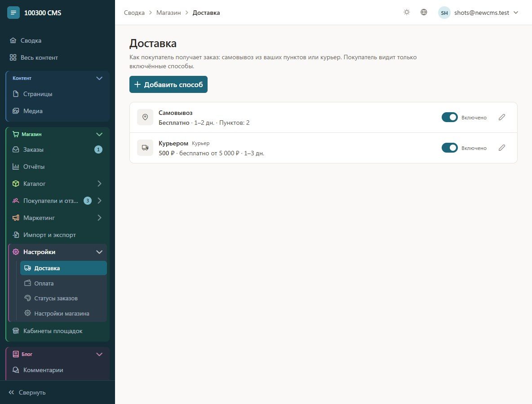Open the Оплата settings page
This screenshot has width=532, height=404.
click(63, 283)
